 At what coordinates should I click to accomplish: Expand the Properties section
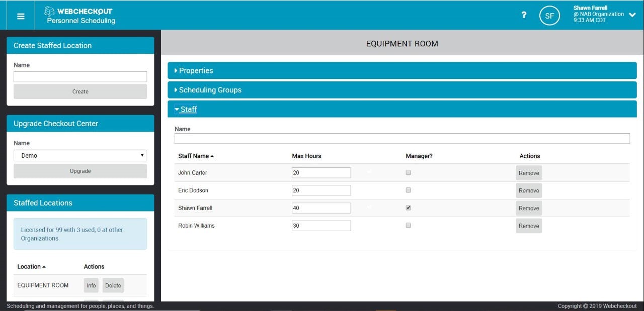pyautogui.click(x=196, y=70)
